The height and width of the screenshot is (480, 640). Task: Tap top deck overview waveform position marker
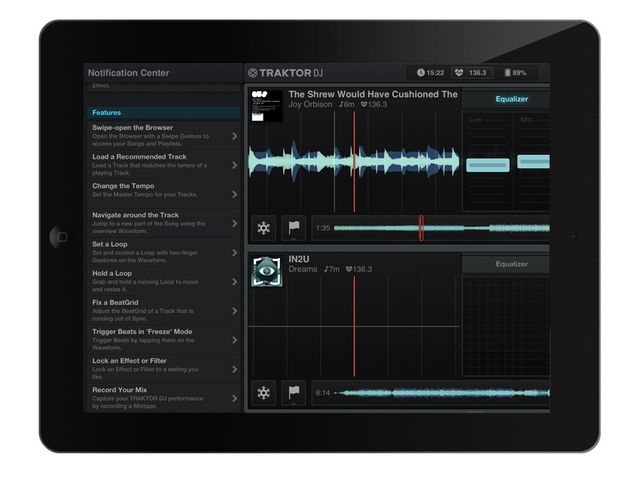(421, 228)
